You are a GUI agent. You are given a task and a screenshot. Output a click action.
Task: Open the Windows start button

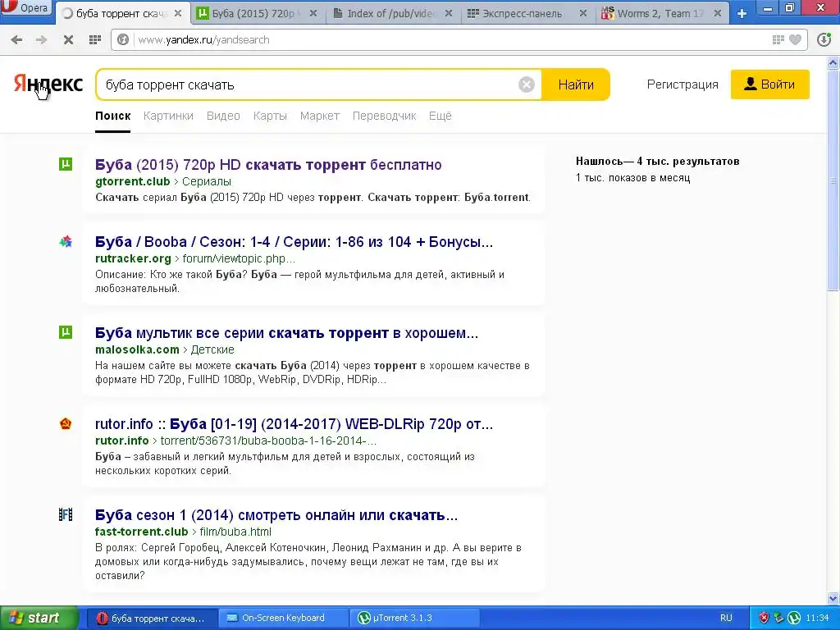(39, 618)
